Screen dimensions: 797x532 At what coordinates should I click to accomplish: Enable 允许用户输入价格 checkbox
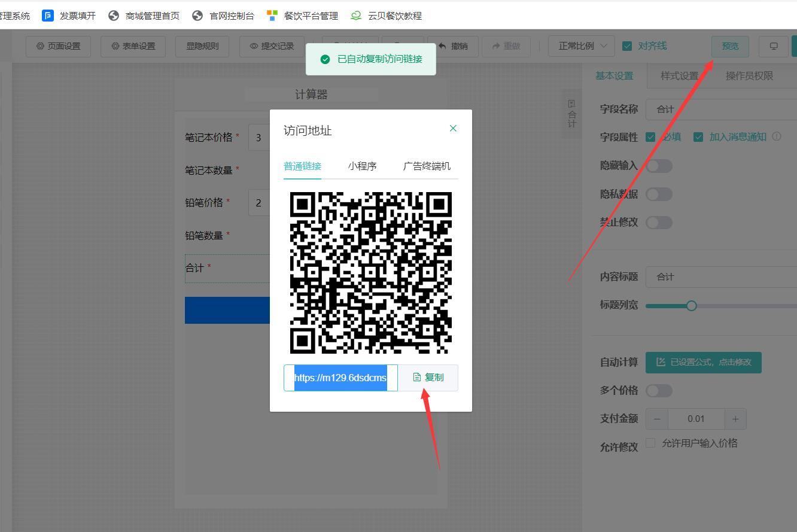coord(651,443)
